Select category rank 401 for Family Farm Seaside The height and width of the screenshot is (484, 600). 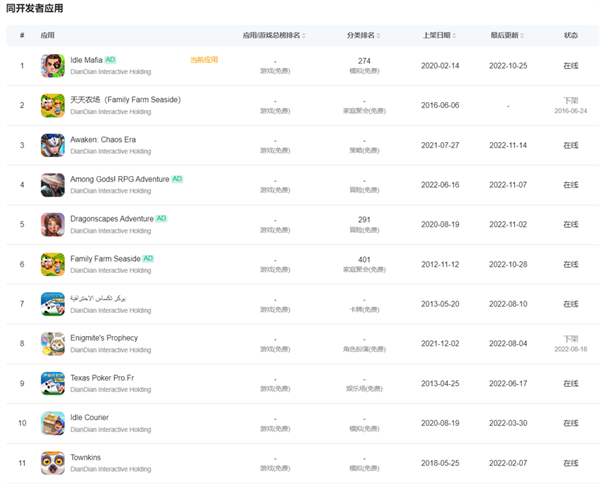[364, 259]
